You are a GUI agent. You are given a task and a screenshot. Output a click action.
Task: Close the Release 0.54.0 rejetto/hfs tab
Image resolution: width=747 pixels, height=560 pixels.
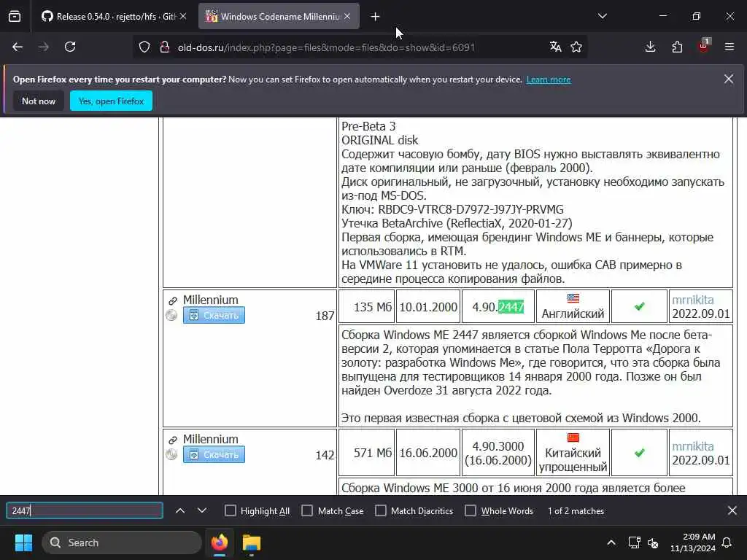(x=183, y=16)
